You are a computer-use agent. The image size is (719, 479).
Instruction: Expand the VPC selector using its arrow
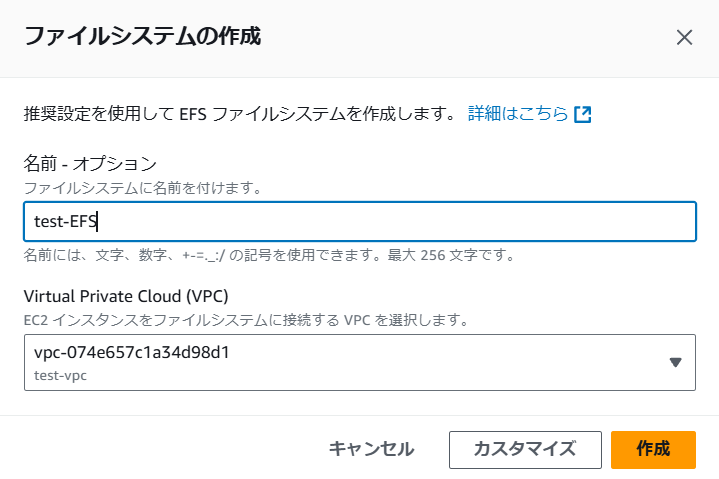(x=675, y=363)
